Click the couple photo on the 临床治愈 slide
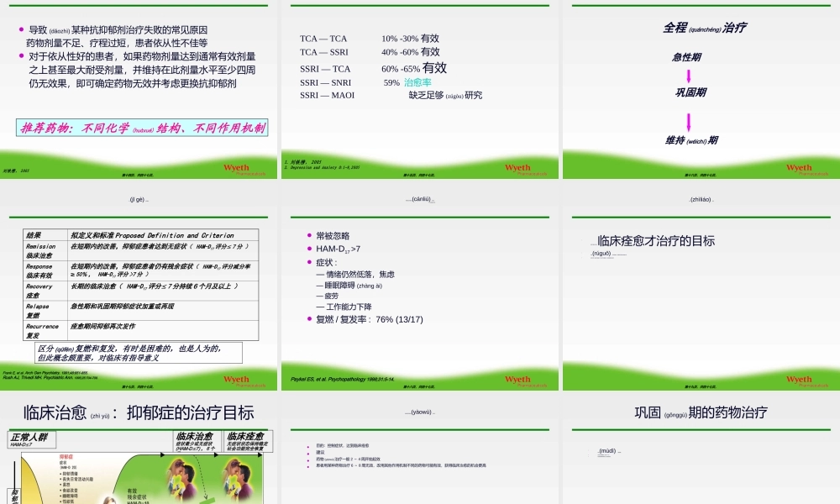Image resolution: width=840 pixels, height=504 pixels. tap(180, 477)
